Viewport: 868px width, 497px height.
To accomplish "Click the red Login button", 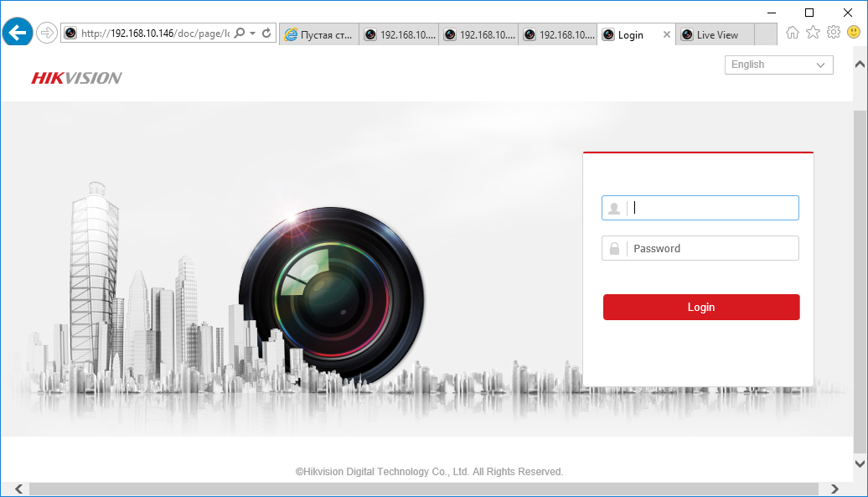I will [701, 307].
